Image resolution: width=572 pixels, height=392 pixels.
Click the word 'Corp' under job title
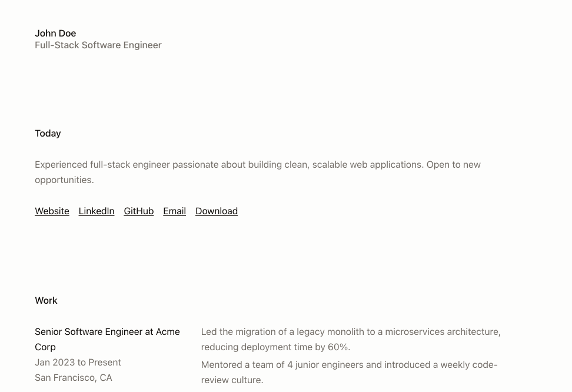[x=45, y=347]
